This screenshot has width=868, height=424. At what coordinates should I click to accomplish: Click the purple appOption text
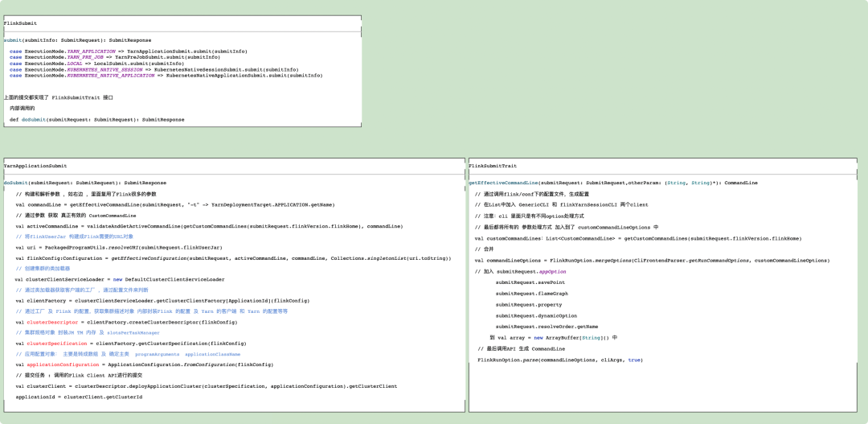pyautogui.click(x=552, y=272)
